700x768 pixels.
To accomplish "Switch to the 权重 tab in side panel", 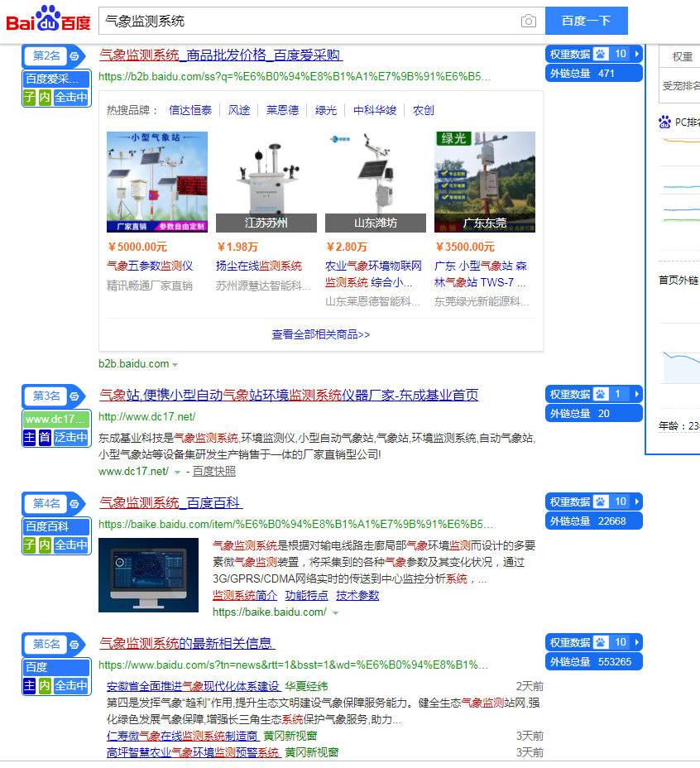I will [x=682, y=57].
